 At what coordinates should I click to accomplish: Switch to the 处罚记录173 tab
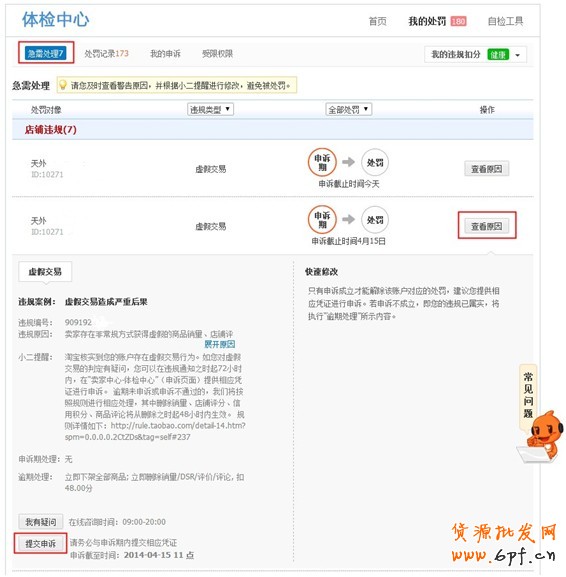[x=106, y=54]
